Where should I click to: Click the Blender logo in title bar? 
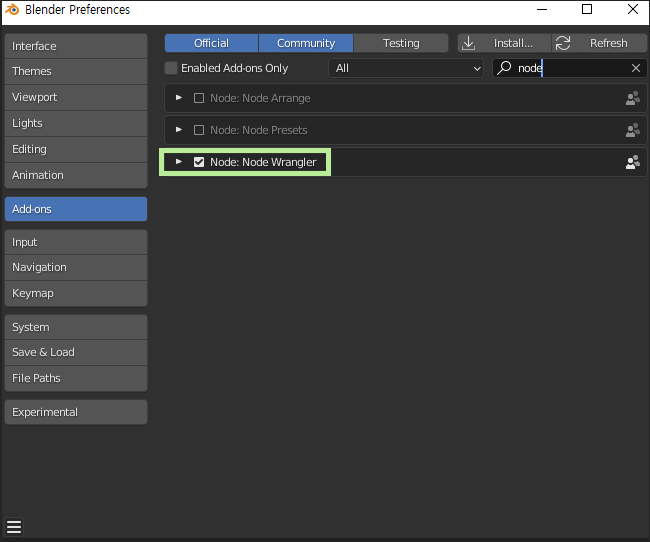[12, 9]
